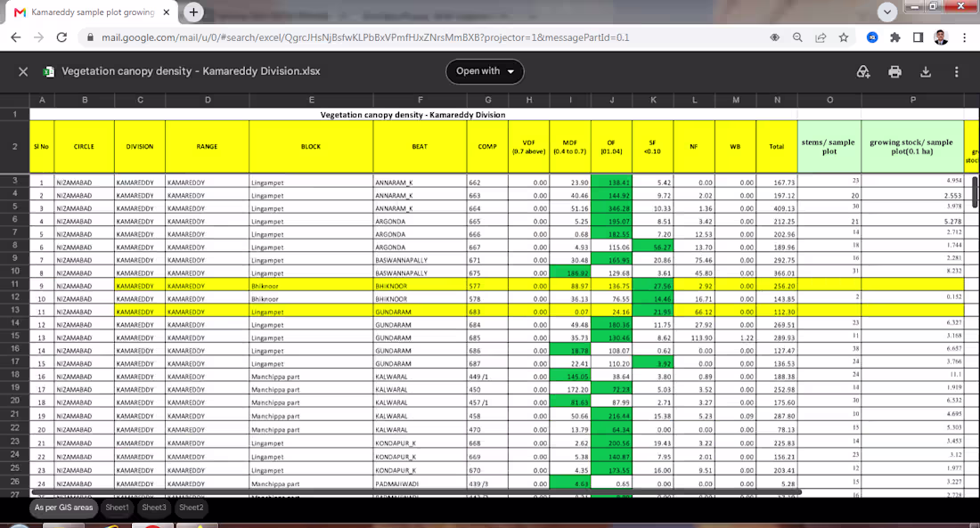The width and height of the screenshot is (980, 528).
Task: Open the zoom magnifier in address bar
Action: (797, 37)
